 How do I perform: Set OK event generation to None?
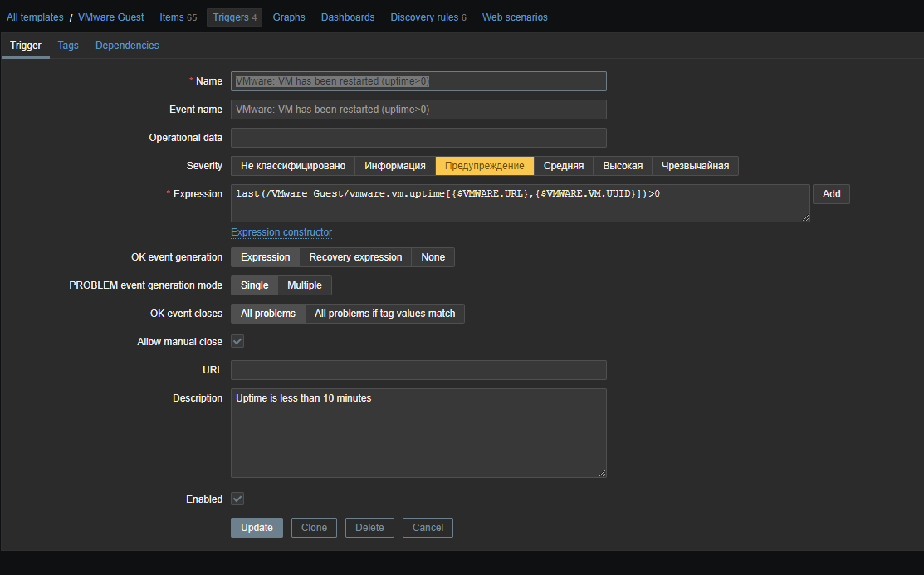click(433, 256)
